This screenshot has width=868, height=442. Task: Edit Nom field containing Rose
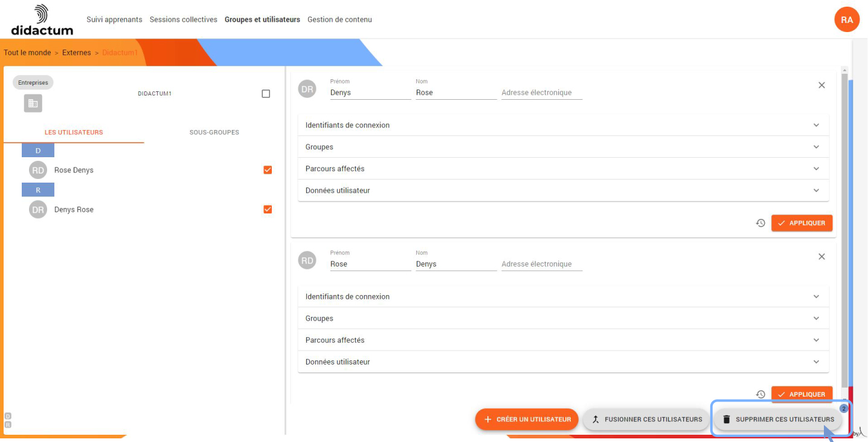[x=456, y=93]
